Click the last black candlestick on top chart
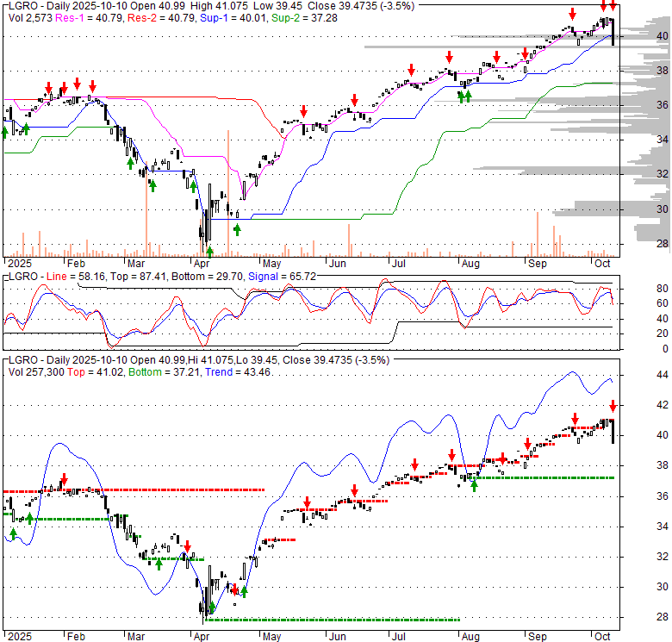This screenshot has height=642, width=672. click(x=613, y=32)
